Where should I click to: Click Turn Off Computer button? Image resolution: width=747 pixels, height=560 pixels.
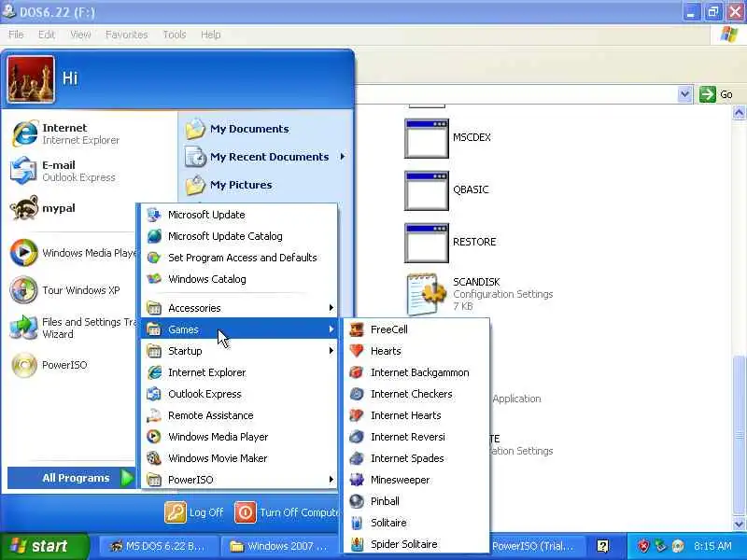coord(287,512)
